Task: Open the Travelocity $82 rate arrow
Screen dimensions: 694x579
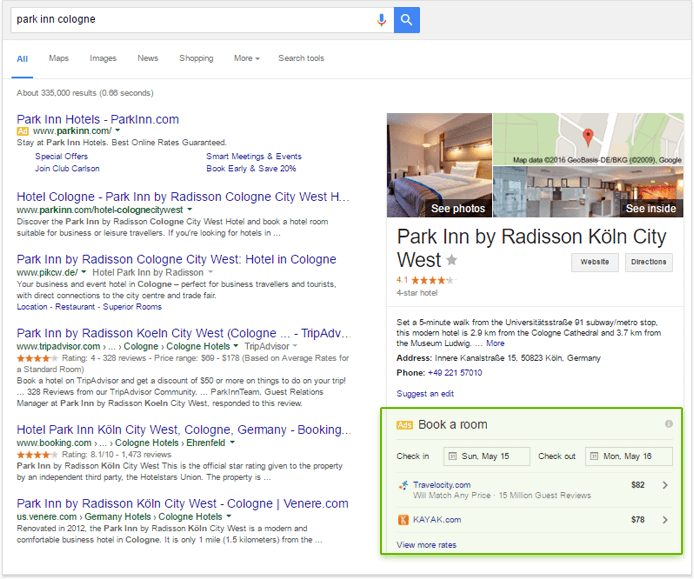Action: [665, 485]
